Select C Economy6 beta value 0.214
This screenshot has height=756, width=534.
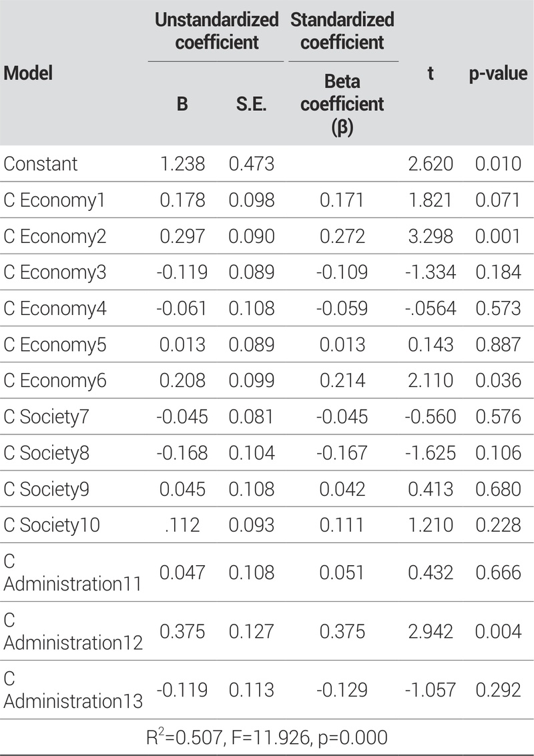click(342, 380)
